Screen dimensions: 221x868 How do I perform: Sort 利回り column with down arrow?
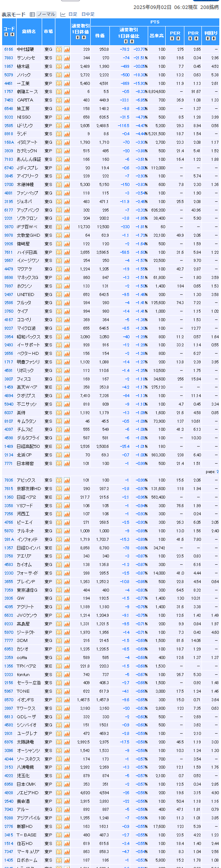pyautogui.click(x=214, y=39)
